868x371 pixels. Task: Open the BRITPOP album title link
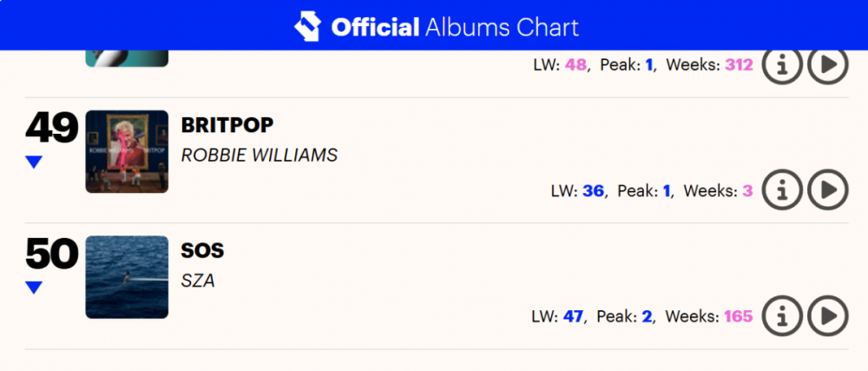click(x=227, y=125)
